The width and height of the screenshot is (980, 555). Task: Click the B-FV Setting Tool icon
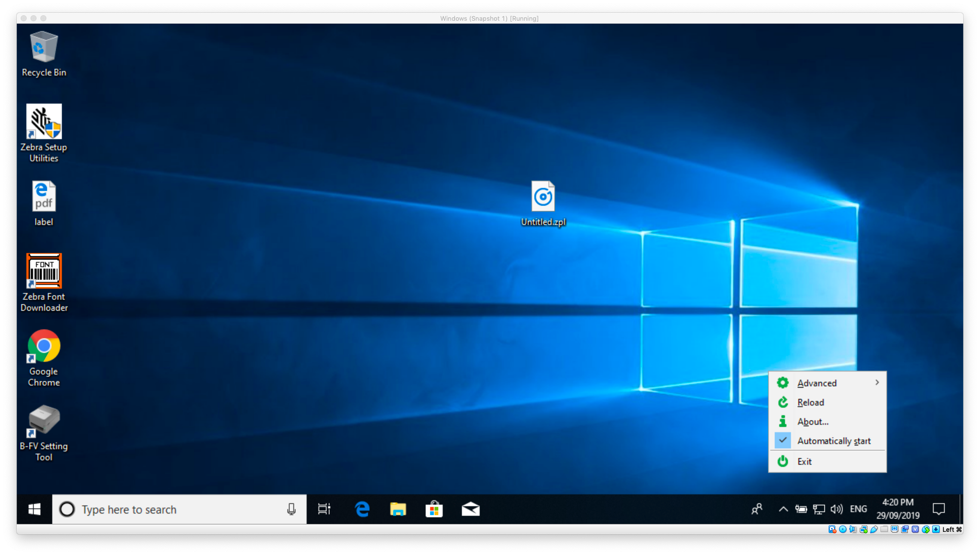coord(44,421)
